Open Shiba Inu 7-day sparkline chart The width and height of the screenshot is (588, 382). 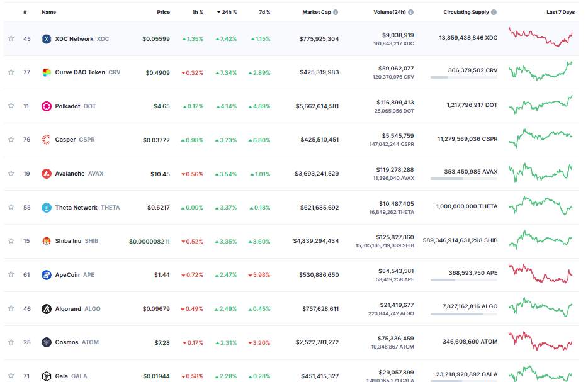pos(540,240)
